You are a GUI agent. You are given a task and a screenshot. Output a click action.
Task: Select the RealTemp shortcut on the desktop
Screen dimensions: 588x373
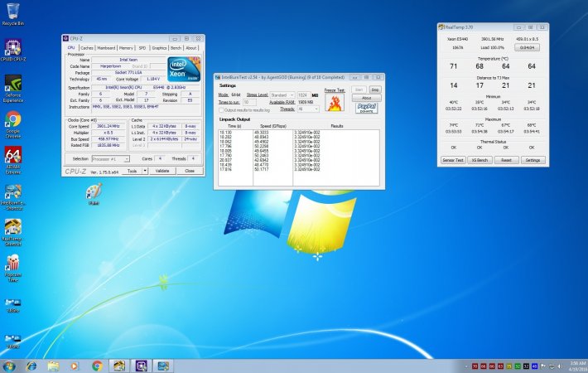[12, 233]
